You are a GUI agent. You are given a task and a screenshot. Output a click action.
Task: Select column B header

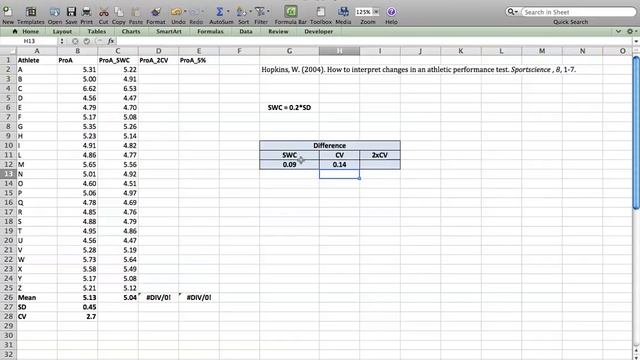(x=77, y=51)
